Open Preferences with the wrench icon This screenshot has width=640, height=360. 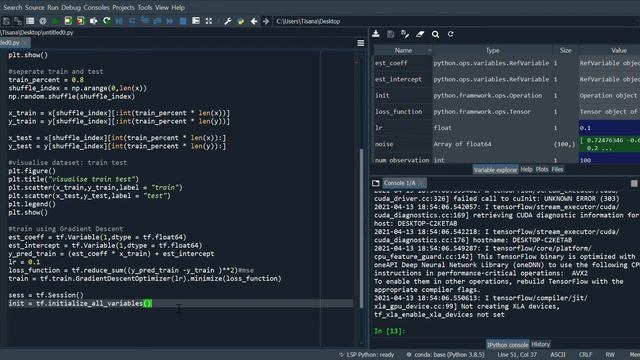pos(228,21)
